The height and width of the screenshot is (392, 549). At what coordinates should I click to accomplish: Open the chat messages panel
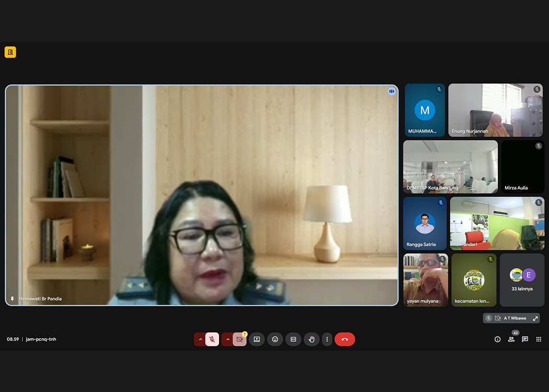click(525, 339)
